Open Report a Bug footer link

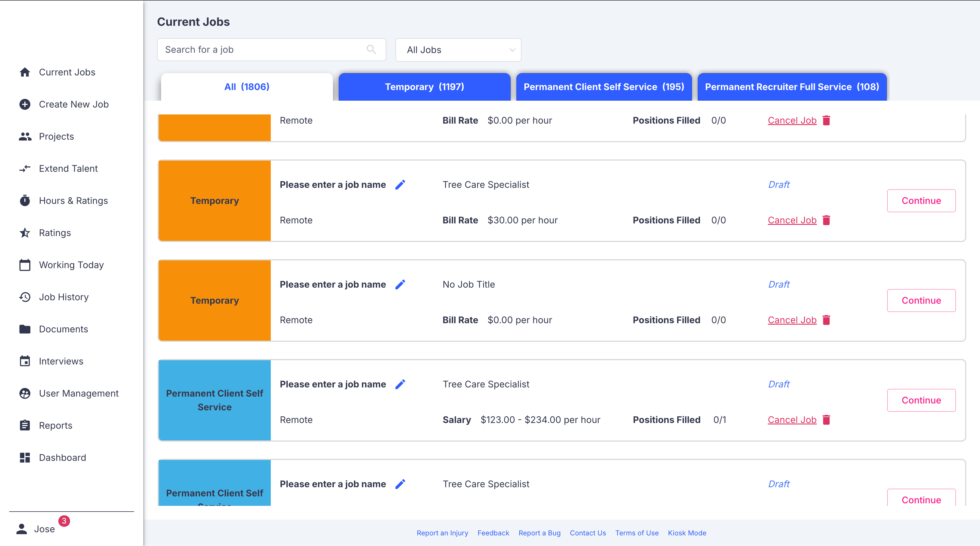coord(539,533)
